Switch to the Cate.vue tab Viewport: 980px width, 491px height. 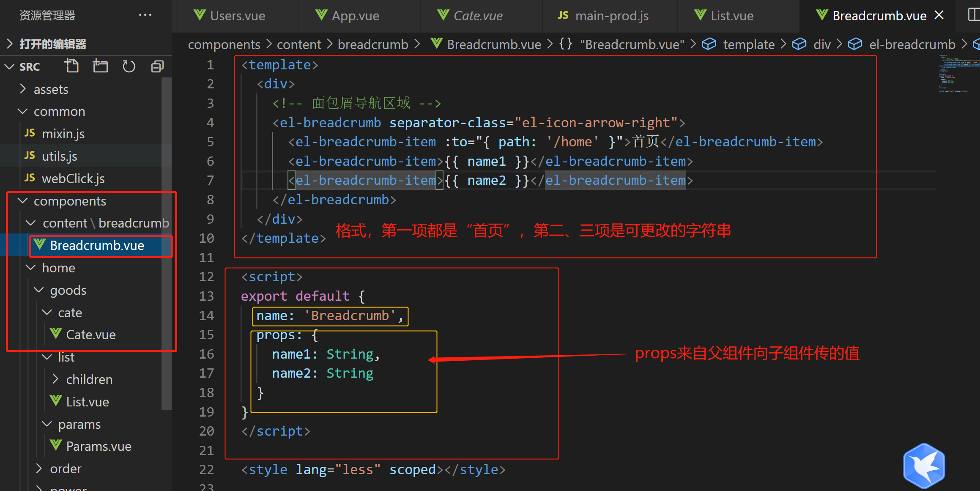(x=482, y=16)
